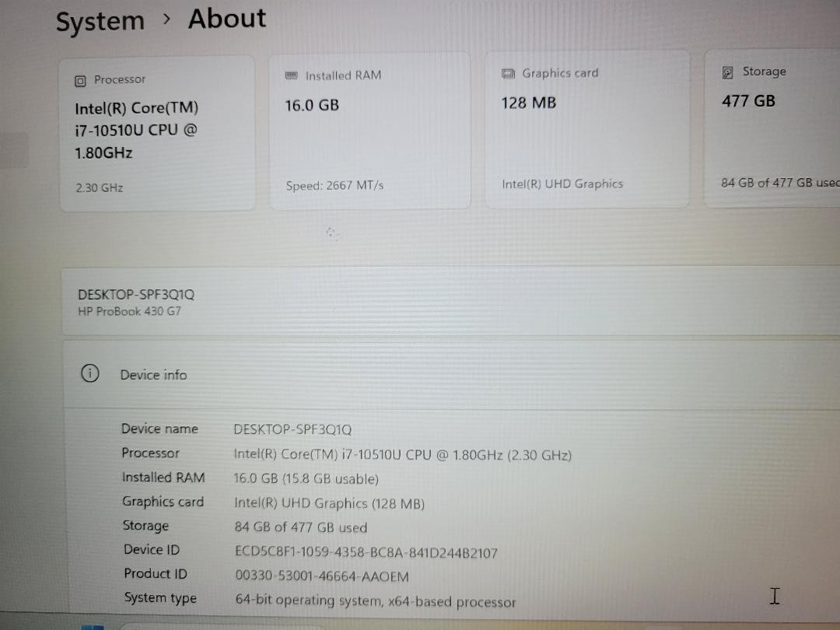
Task: Click the Device name label
Action: [159, 429]
